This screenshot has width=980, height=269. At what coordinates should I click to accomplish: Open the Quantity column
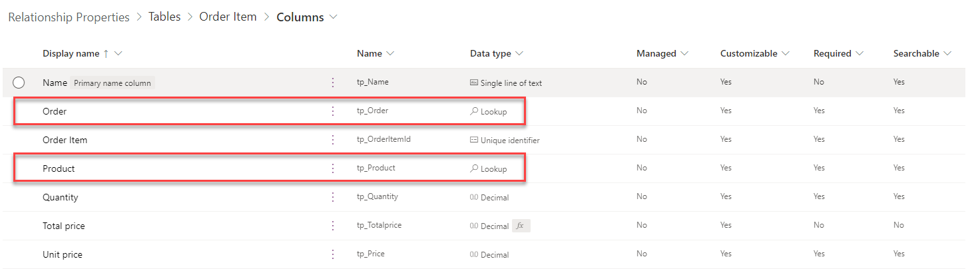(60, 197)
